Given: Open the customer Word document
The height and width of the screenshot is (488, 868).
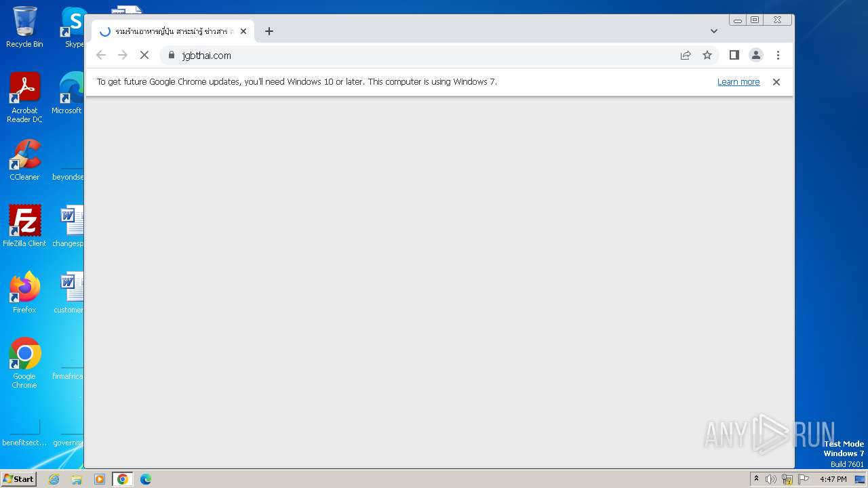Looking at the screenshot, I should point(71,293).
